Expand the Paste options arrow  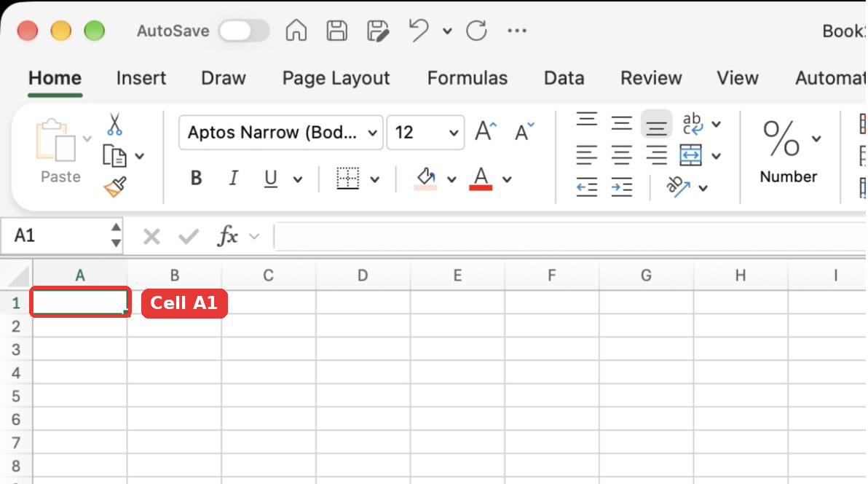click(x=87, y=138)
